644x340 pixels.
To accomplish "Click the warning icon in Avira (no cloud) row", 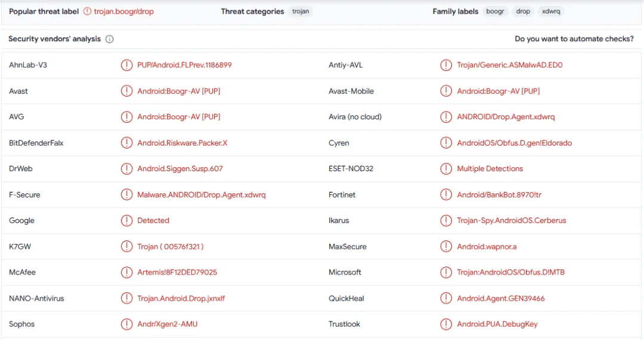I will click(446, 117).
